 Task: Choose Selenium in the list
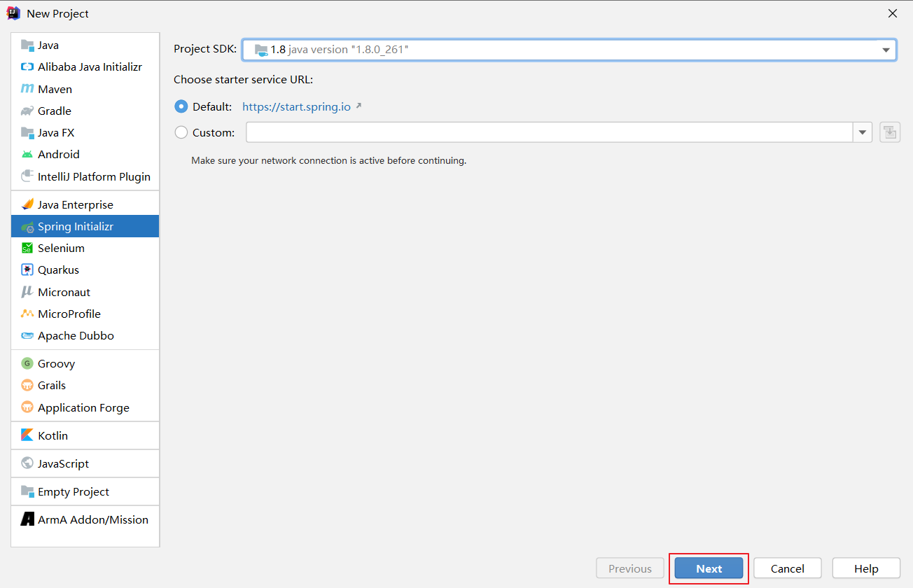(x=85, y=248)
